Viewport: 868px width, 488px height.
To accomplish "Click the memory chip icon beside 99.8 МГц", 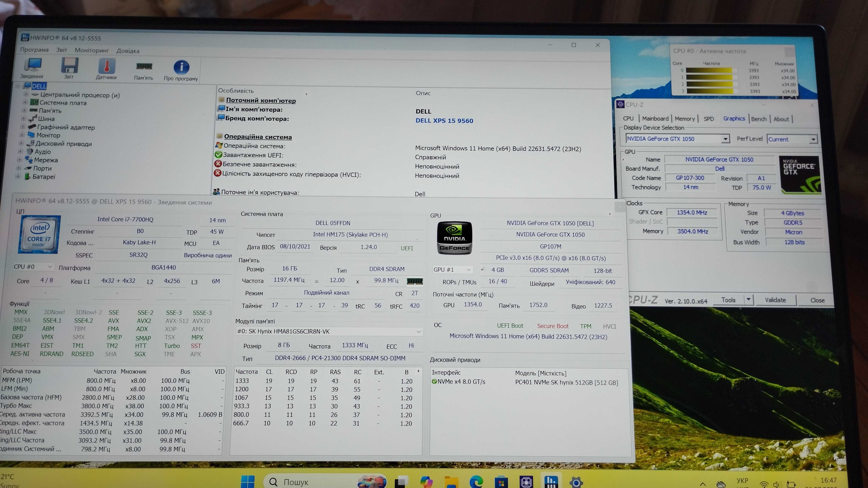I will [414, 281].
